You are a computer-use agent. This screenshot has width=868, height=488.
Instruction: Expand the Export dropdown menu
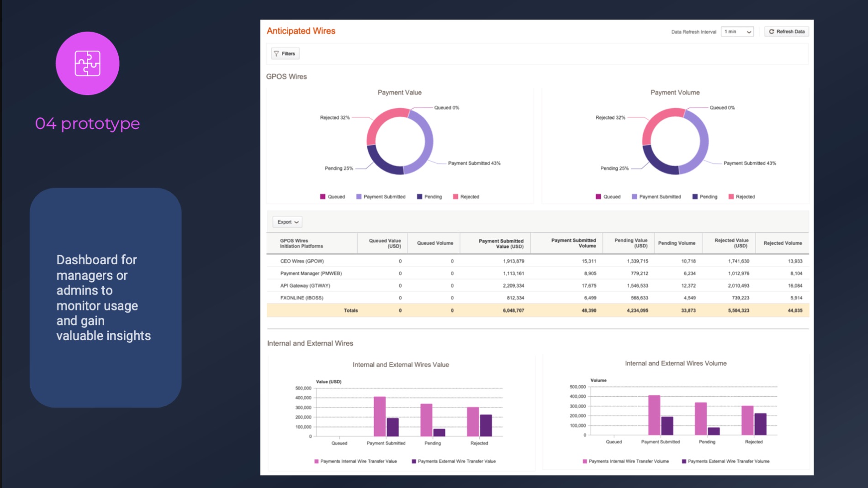pos(287,222)
